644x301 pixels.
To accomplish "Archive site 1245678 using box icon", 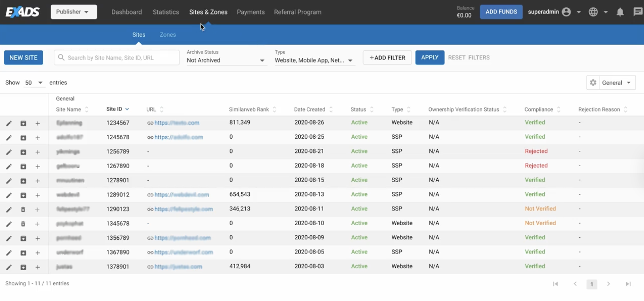I will (x=23, y=138).
